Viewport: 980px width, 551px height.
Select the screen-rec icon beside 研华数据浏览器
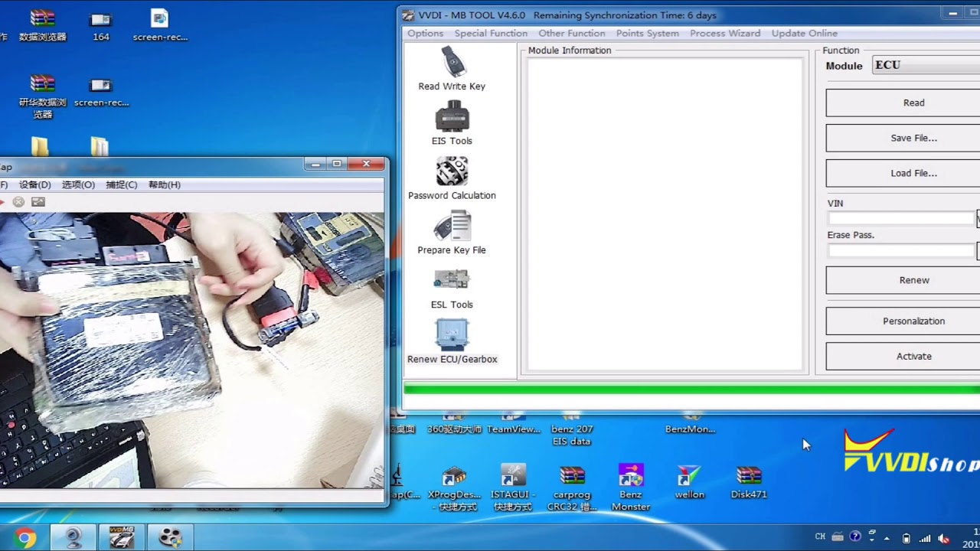101,90
